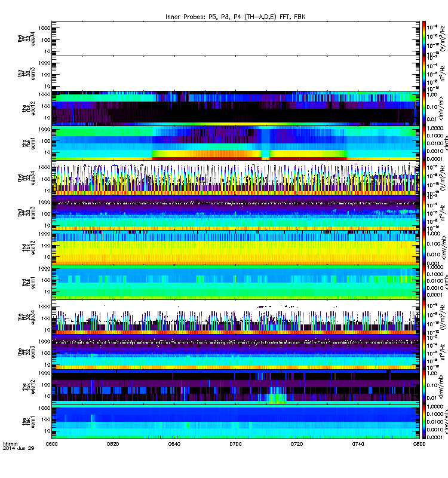
Task: Click the color bar beside thd fbk scm1 panel
Action: point(424,282)
